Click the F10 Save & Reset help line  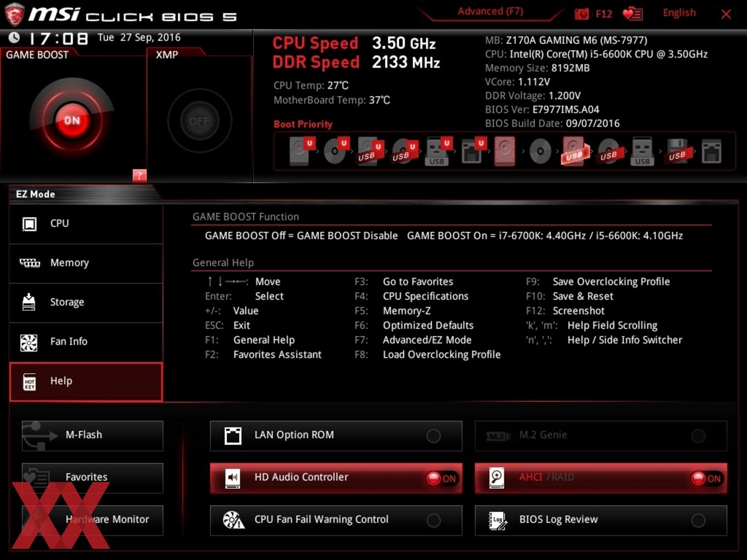(570, 296)
